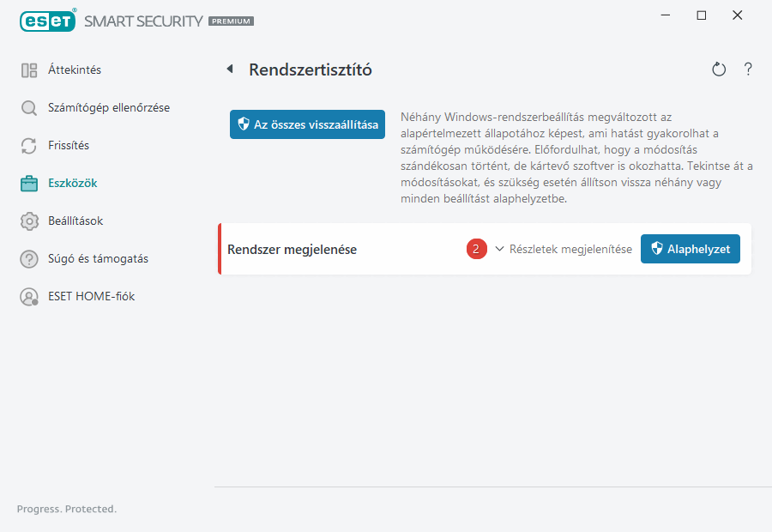Click the ESET logo in the header
The image size is (772, 532).
47,21
